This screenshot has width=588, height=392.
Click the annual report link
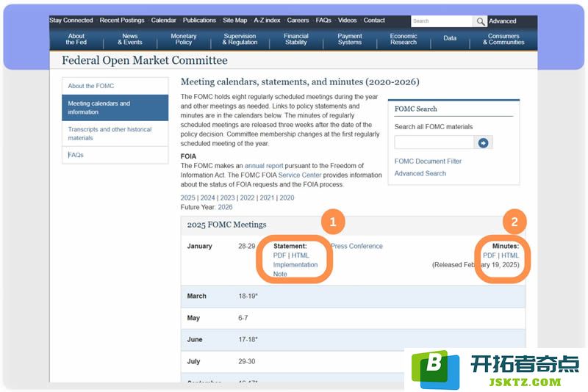264,166
